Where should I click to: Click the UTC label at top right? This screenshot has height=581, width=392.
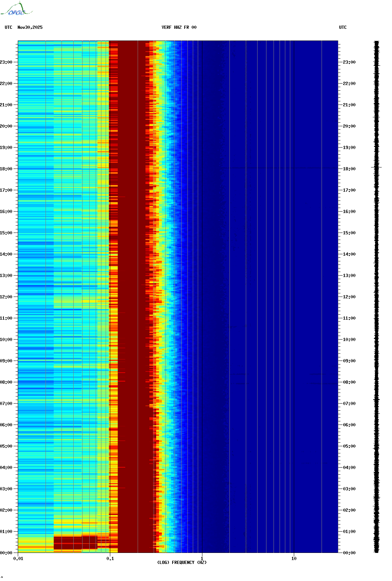[343, 27]
